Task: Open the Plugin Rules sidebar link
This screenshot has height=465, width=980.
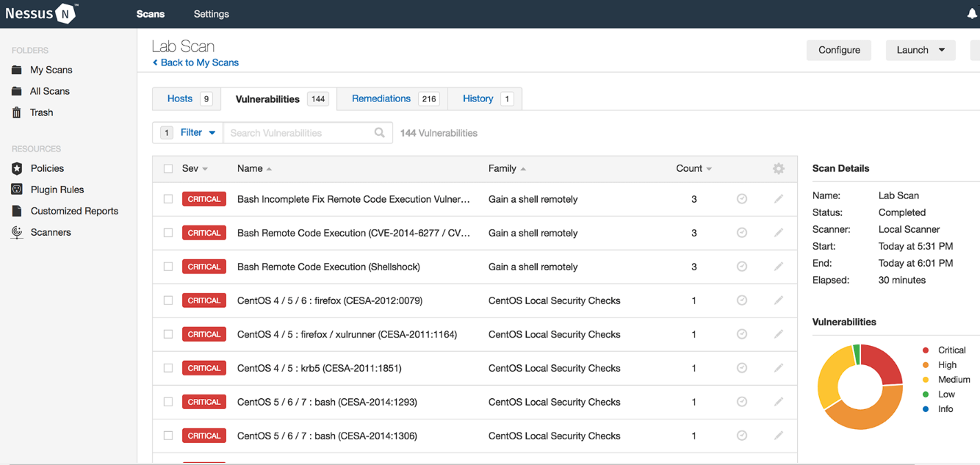Action: 57,190
